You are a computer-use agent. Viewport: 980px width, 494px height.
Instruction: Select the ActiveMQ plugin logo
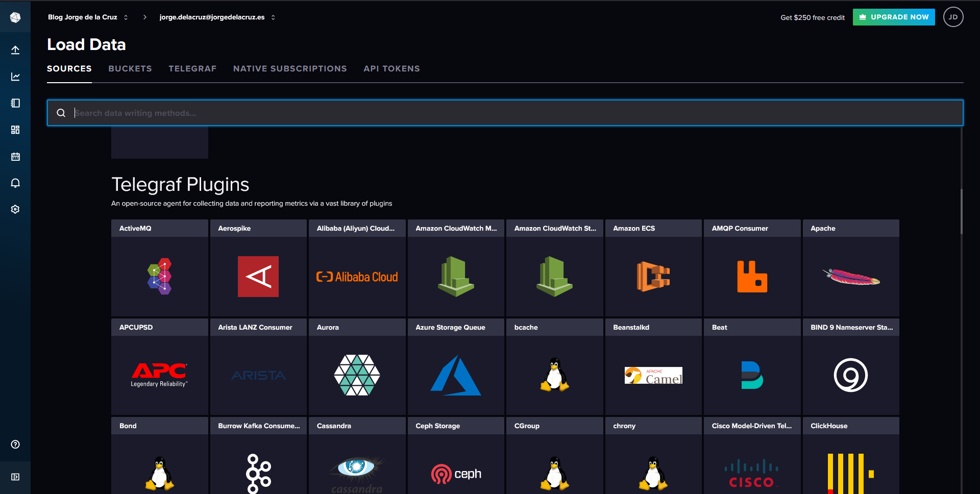pos(160,277)
